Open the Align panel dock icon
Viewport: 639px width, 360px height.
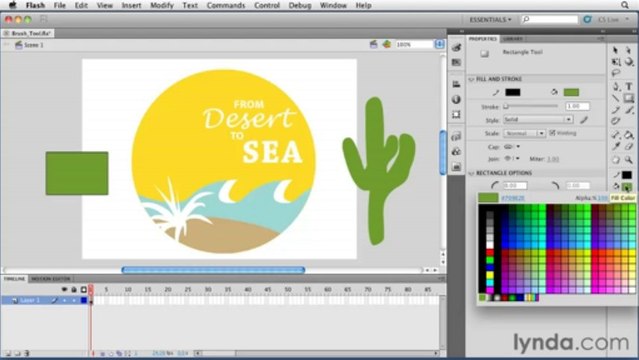point(456,84)
